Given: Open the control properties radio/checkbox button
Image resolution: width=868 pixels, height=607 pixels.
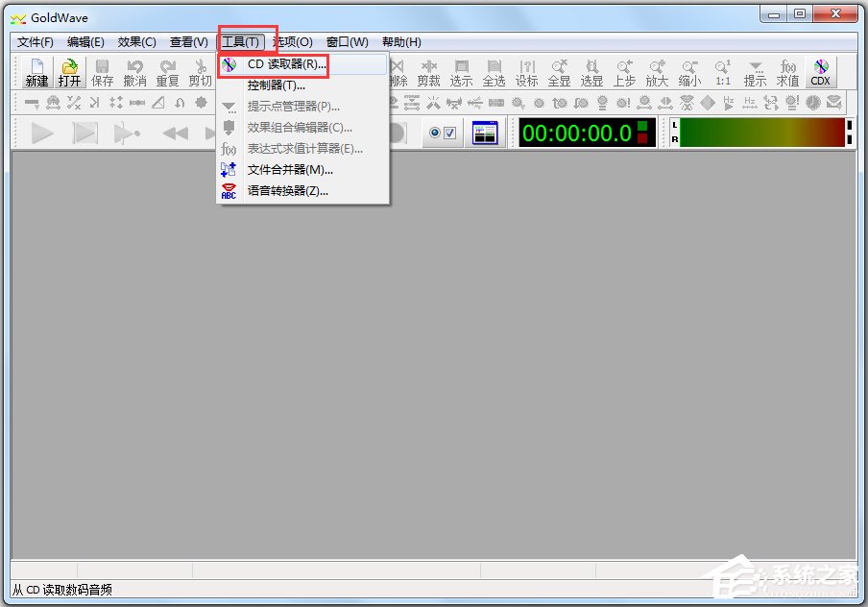Looking at the screenshot, I should point(443,133).
